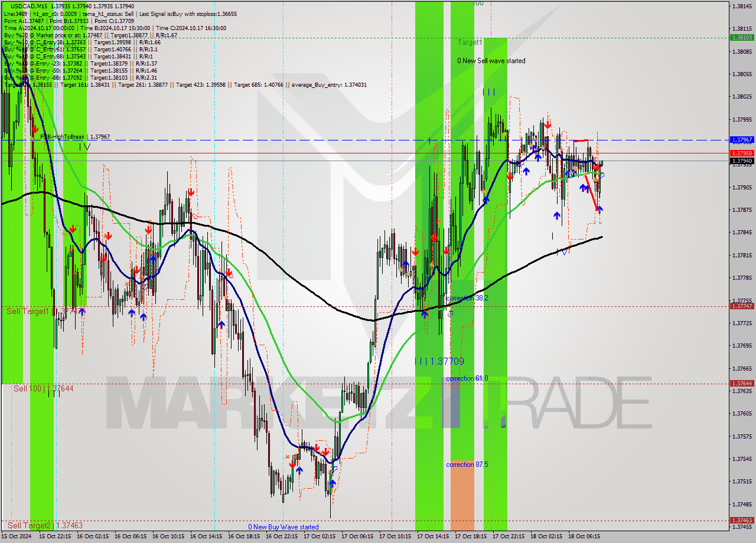756x543 pixels.
Task: Click the red 1.37747 price axis tag
Action: pyautogui.click(x=742, y=306)
